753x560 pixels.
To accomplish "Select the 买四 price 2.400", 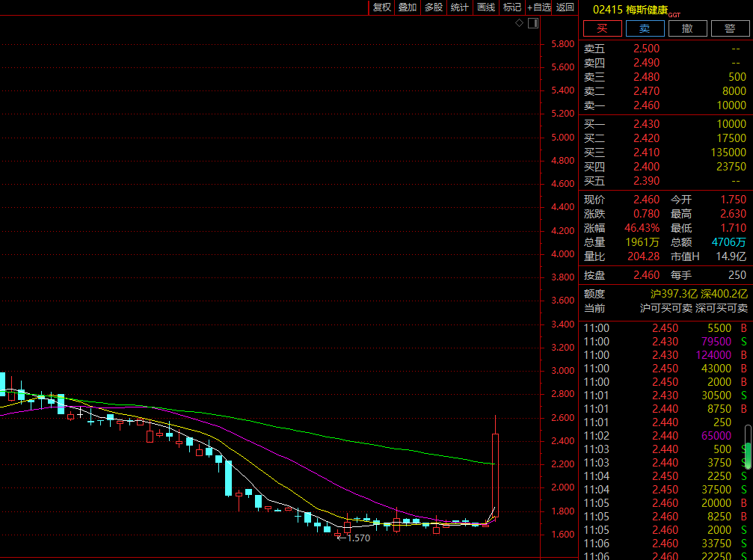I will [646, 167].
